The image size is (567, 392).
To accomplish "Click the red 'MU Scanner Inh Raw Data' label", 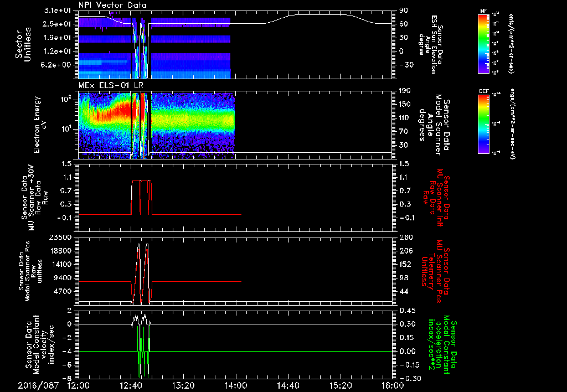I will (x=436, y=198).
